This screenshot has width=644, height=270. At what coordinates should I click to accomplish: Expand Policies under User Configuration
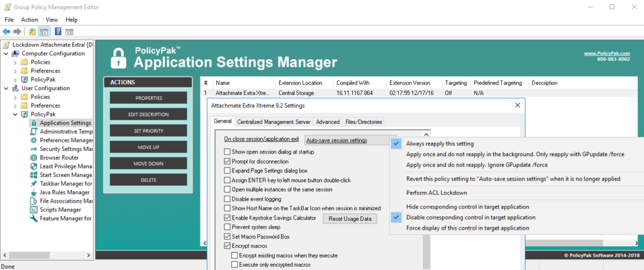(15, 97)
